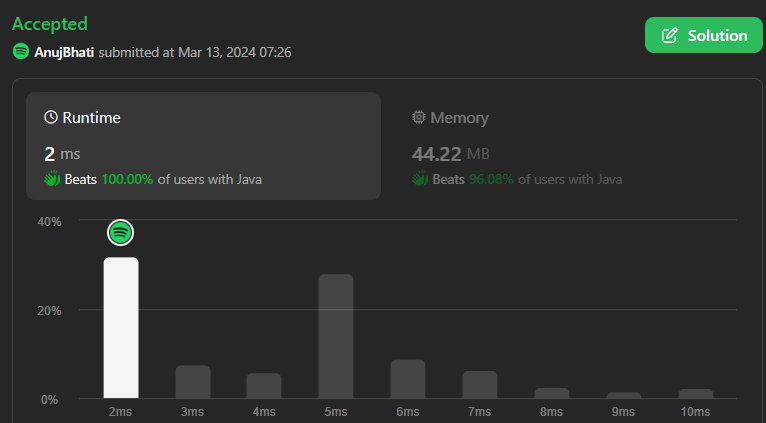Click the 2ms x-axis label
Screen dimensions: 766x423
[120, 412]
